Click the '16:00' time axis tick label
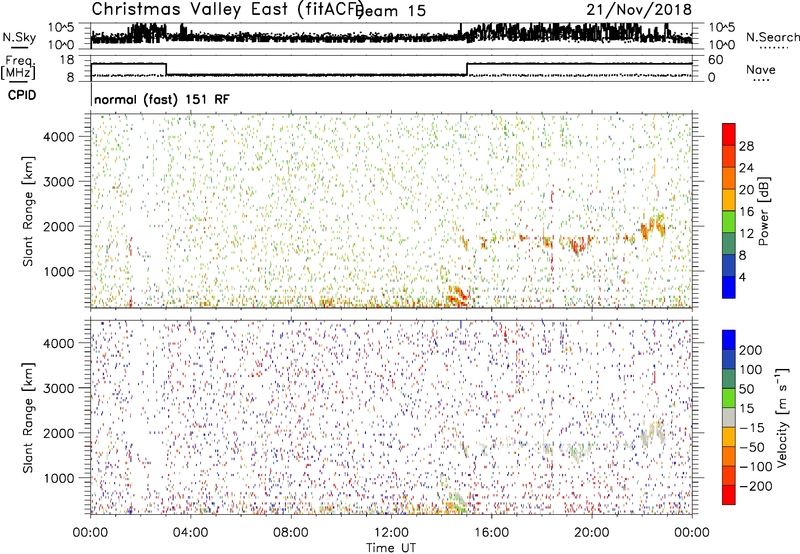This screenshot has width=800, height=554. [x=491, y=533]
